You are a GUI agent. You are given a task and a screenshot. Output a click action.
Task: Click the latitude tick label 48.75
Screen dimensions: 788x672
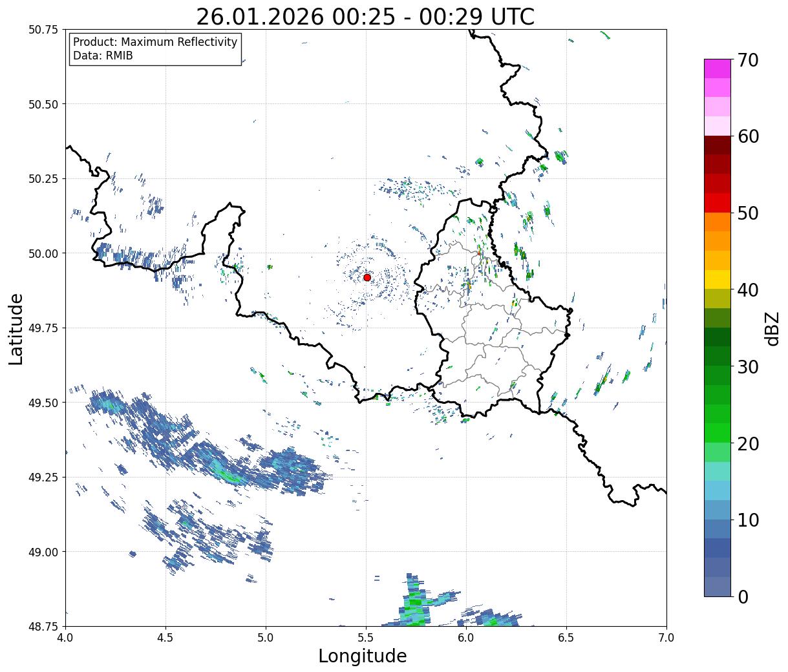pyautogui.click(x=43, y=626)
